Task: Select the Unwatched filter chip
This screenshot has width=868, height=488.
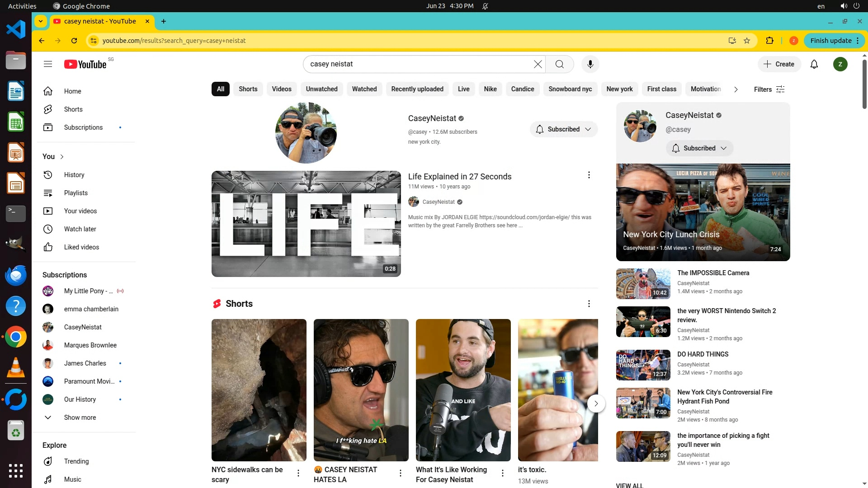Action: [321, 89]
